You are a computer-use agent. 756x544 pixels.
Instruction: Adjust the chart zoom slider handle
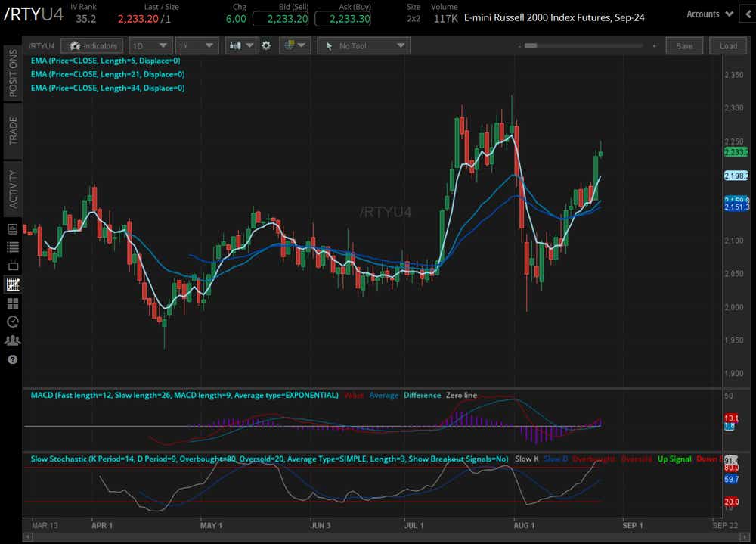click(x=531, y=46)
